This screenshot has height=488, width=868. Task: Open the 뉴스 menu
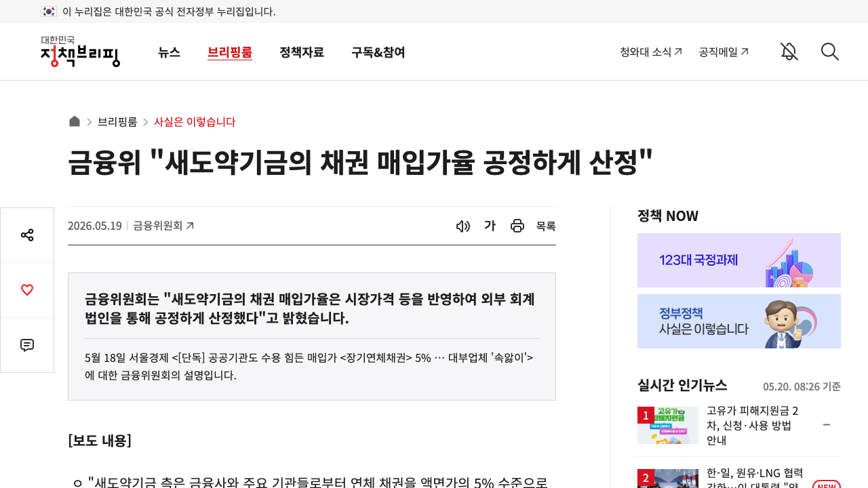click(169, 52)
